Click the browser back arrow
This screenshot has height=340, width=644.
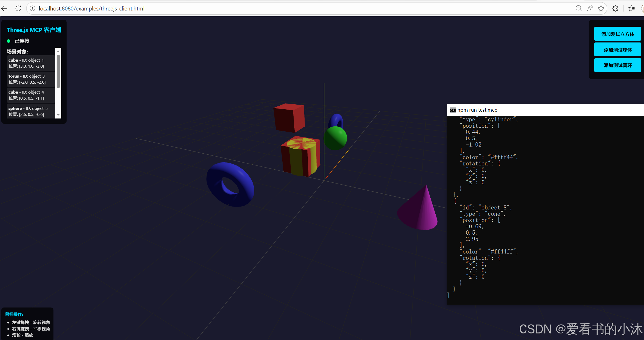pyautogui.click(x=4, y=8)
